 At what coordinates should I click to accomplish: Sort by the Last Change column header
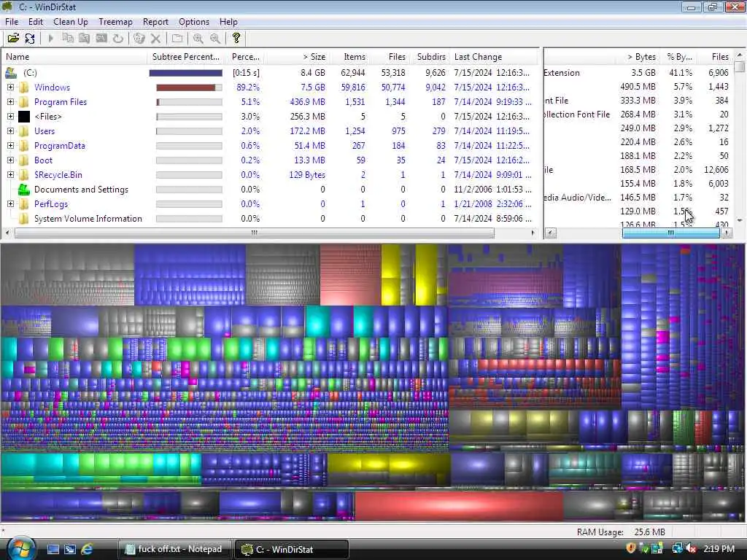pos(494,57)
